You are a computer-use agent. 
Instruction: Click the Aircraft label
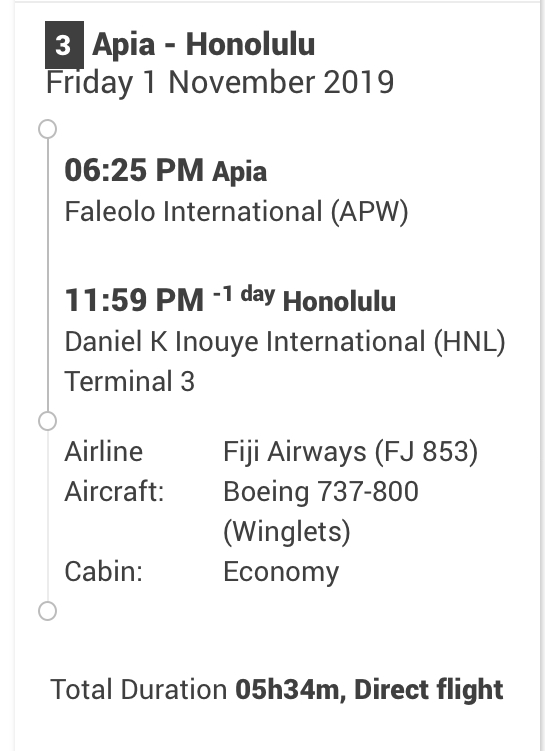pos(114,492)
